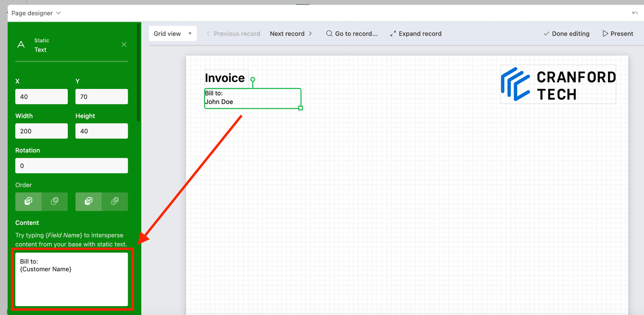
Task: Click the Go to record button
Action: [x=352, y=34]
